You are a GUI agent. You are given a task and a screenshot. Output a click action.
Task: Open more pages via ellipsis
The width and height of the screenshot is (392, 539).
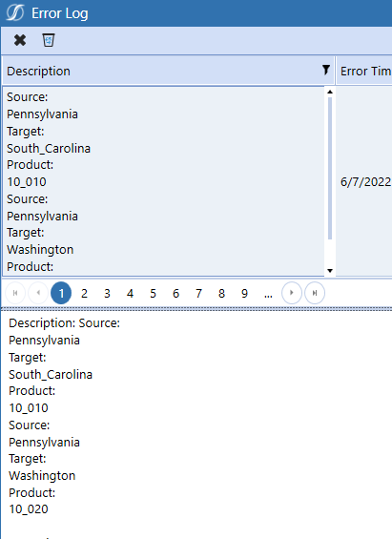tap(268, 294)
